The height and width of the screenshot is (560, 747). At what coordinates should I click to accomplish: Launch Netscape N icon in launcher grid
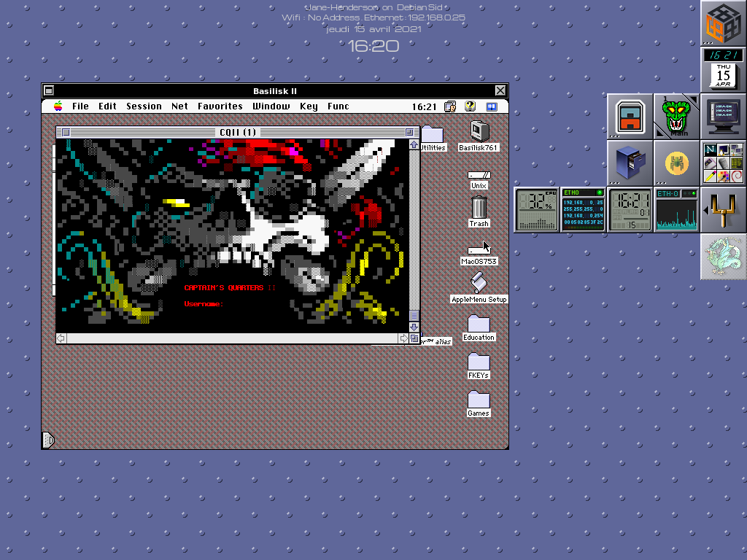[710, 150]
